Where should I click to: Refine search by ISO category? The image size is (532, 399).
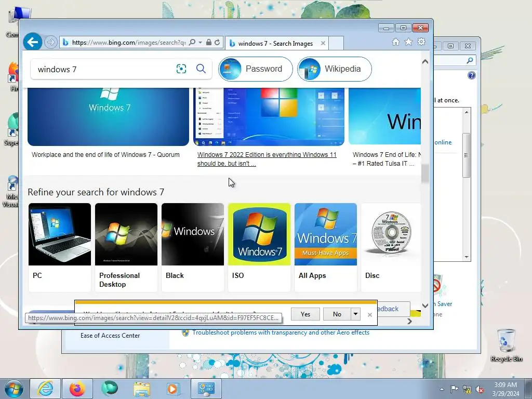(259, 247)
